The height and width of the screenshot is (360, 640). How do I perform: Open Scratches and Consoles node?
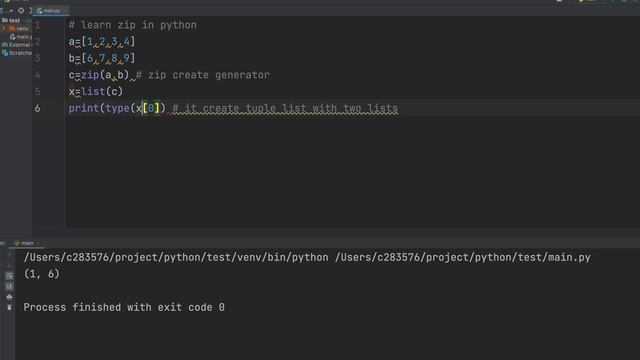click(x=17, y=53)
